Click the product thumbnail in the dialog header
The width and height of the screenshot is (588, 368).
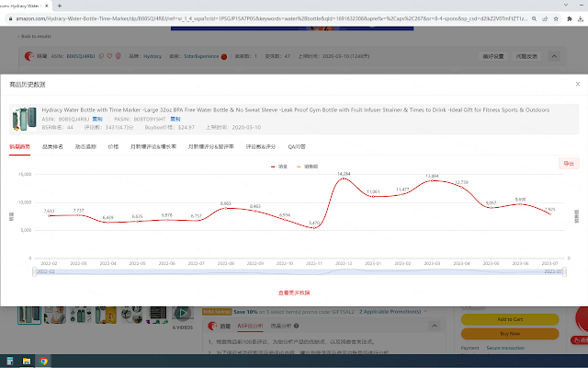pos(24,119)
